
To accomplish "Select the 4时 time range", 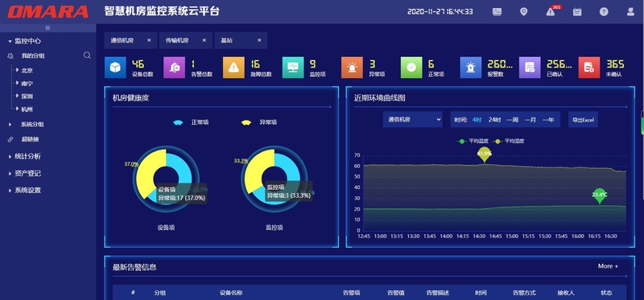I will (x=477, y=120).
